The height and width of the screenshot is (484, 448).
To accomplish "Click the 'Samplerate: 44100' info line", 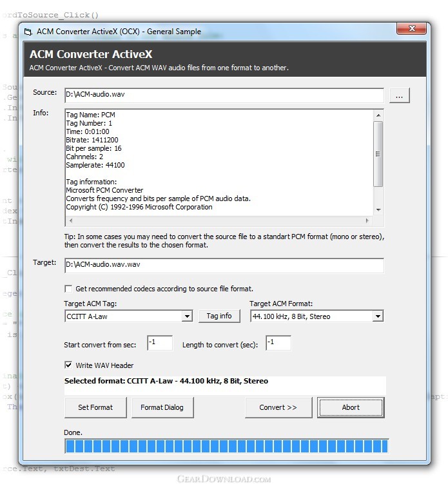I will [x=95, y=165].
